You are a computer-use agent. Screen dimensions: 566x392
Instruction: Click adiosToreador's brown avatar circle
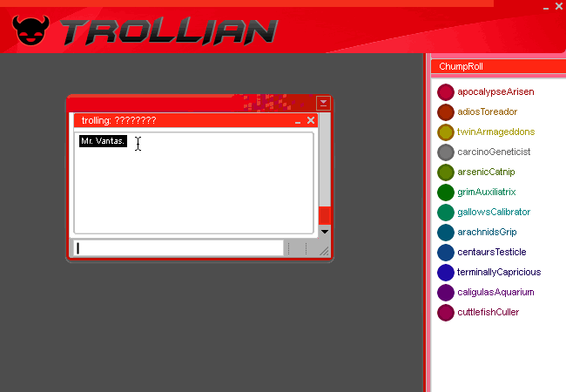click(446, 112)
